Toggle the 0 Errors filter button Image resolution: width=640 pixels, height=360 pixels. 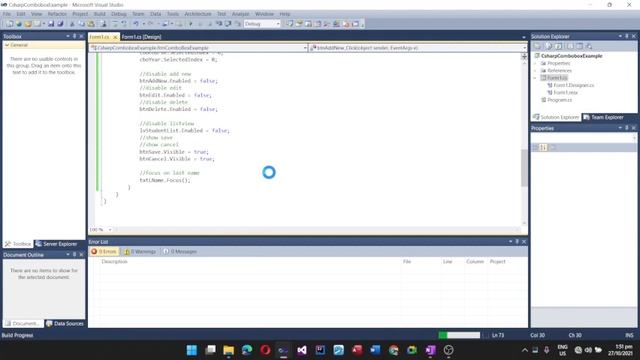104,251
